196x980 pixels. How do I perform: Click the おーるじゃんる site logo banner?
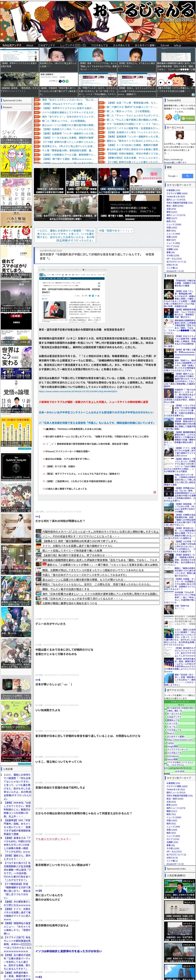(98, 21)
